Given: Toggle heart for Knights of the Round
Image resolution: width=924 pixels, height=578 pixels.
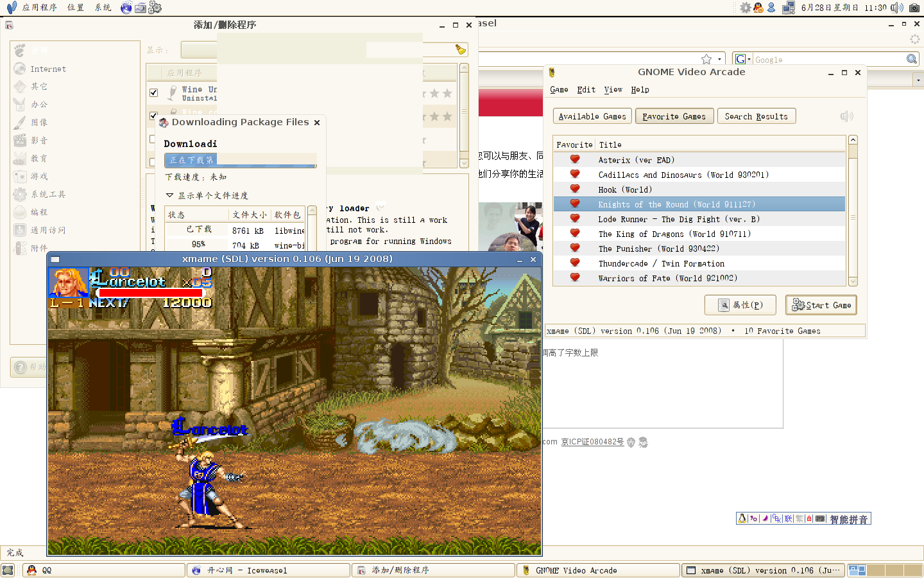Looking at the screenshot, I should pos(575,204).
